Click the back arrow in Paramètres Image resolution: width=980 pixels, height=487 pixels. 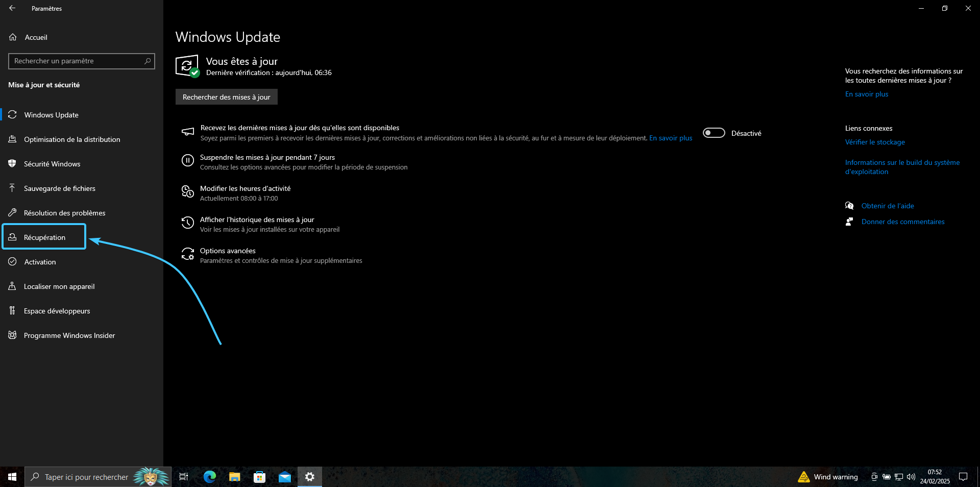(x=12, y=8)
